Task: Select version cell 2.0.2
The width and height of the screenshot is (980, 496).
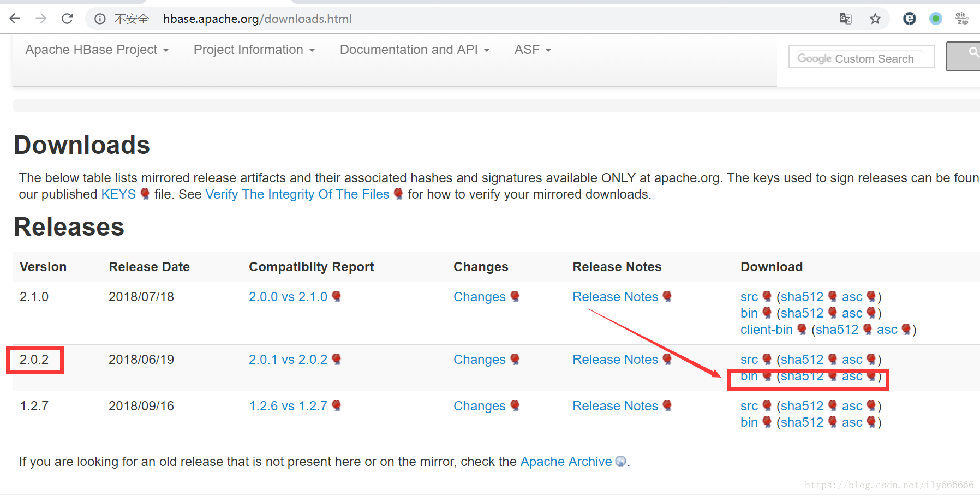Action: coord(34,360)
